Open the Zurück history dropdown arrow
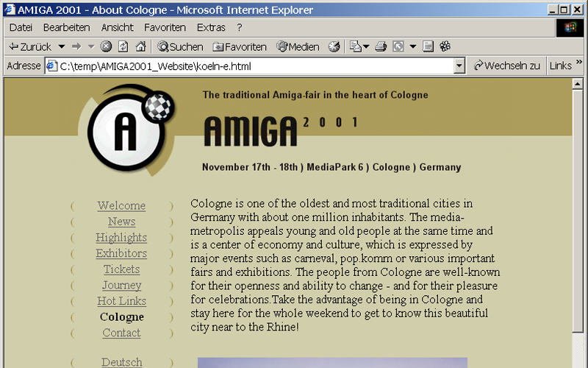Screen dimensions: 588x368 coord(62,47)
